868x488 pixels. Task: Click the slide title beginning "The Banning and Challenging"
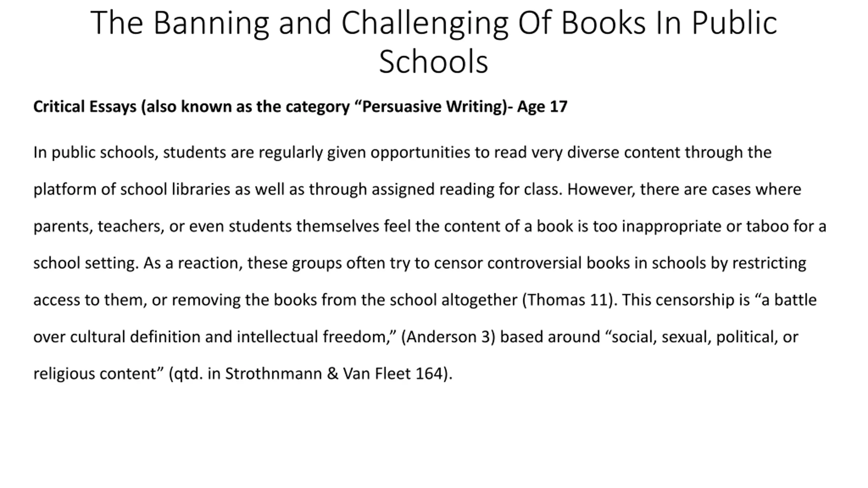pyautogui.click(x=434, y=42)
